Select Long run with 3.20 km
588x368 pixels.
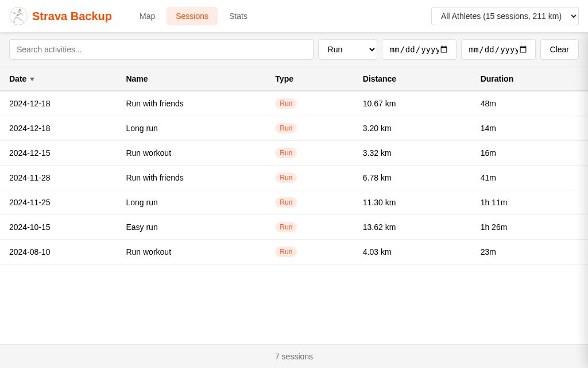click(x=294, y=128)
